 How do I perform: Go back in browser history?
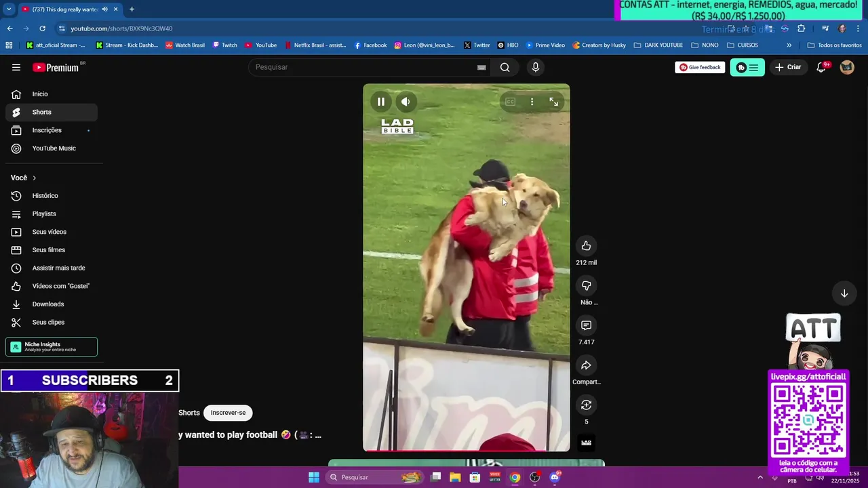(9, 28)
